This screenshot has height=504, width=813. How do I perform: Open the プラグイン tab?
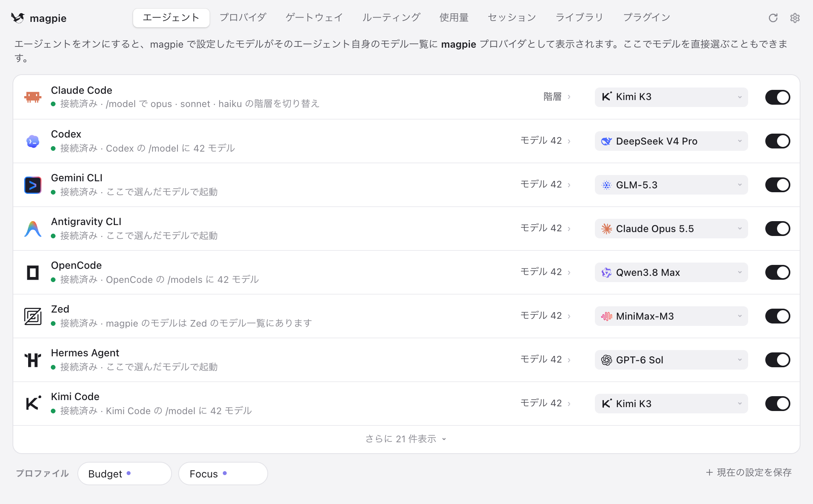pos(646,18)
